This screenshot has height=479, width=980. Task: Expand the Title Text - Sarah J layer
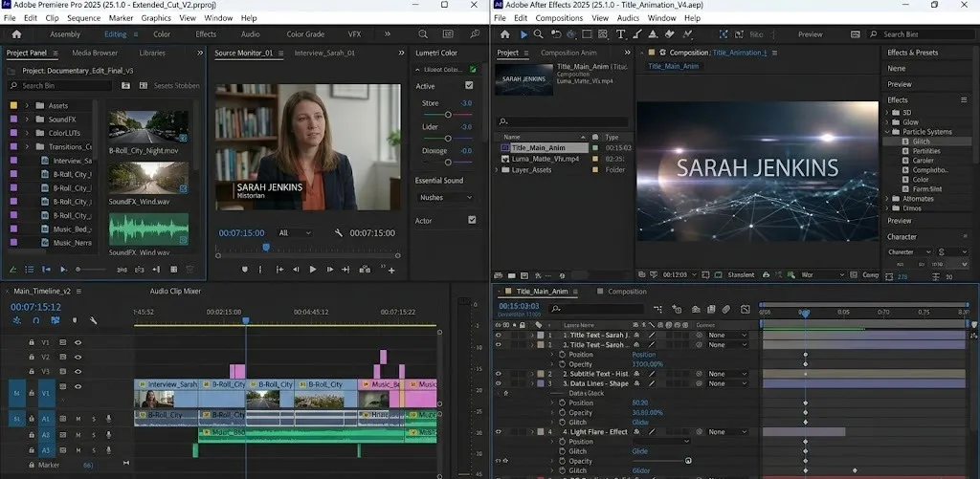tap(532, 336)
